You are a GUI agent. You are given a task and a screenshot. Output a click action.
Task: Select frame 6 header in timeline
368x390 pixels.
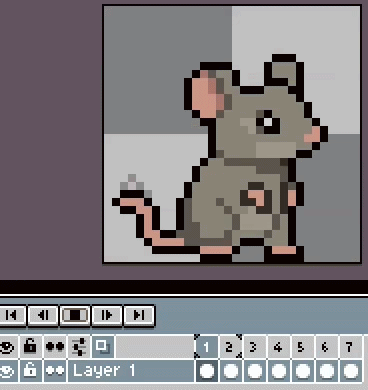[326, 347]
